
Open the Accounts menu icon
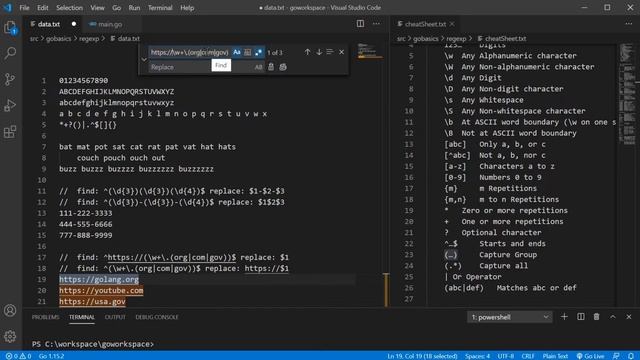(10, 311)
